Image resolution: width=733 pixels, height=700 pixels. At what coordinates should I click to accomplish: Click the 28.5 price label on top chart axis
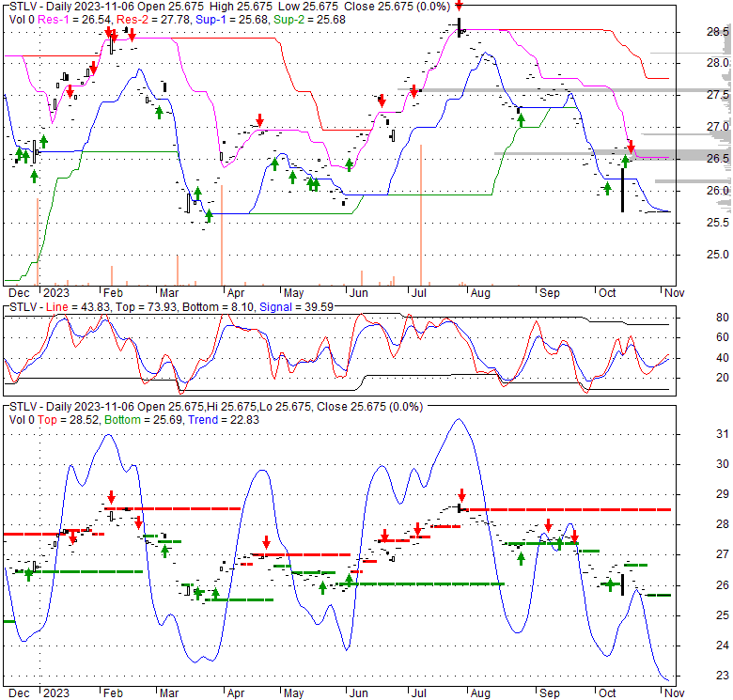tap(718, 32)
